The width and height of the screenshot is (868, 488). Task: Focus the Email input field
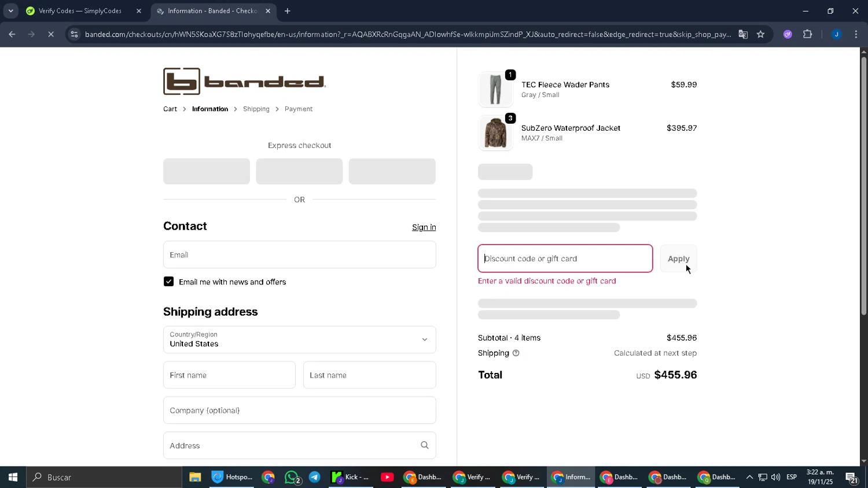point(299,254)
